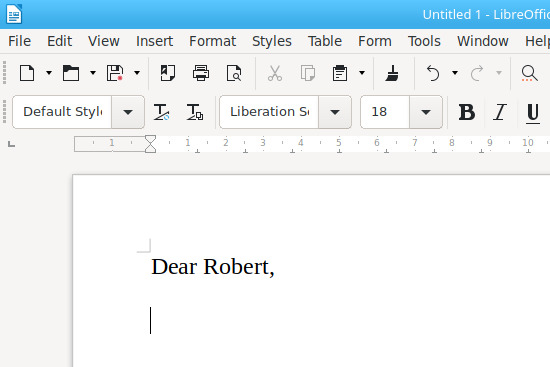Image resolution: width=550 pixels, height=367 pixels.
Task: Open the Styles menu
Action: coord(272,41)
